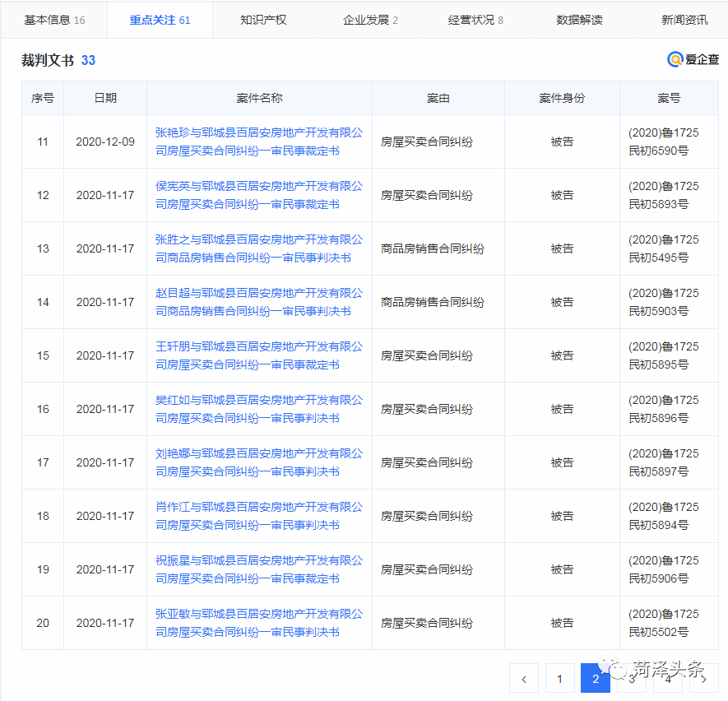Click 商品房销售合同纠纷 in row 13

pyautogui.click(x=432, y=248)
